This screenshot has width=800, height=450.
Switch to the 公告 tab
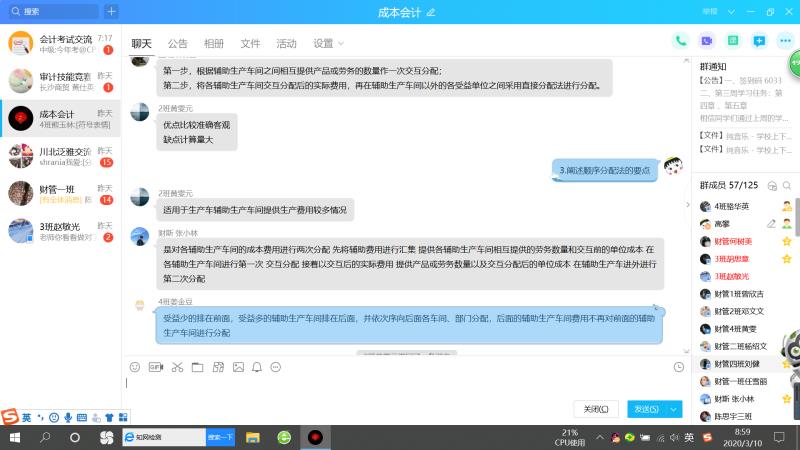178,43
